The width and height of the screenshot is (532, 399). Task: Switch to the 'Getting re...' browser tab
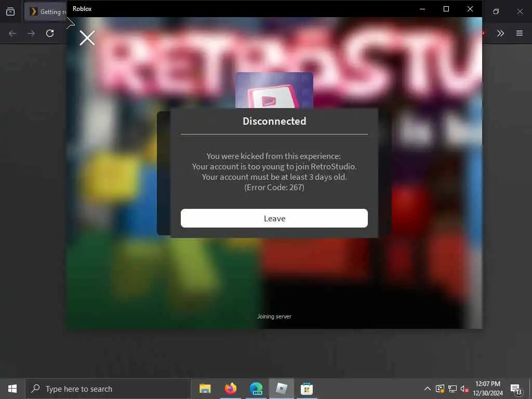tap(46, 12)
